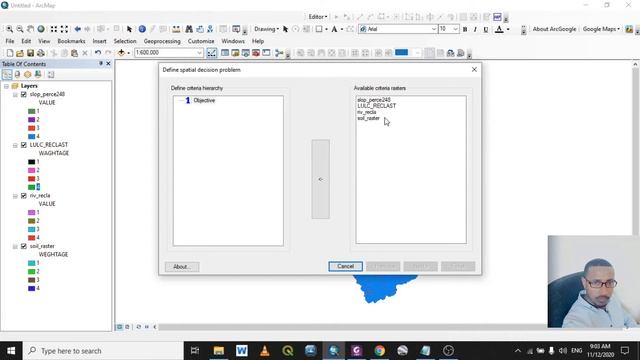Viewport: 640px width, 360px height.
Task: Select soil_raster in available criteria rasters
Action: pyautogui.click(x=369, y=118)
